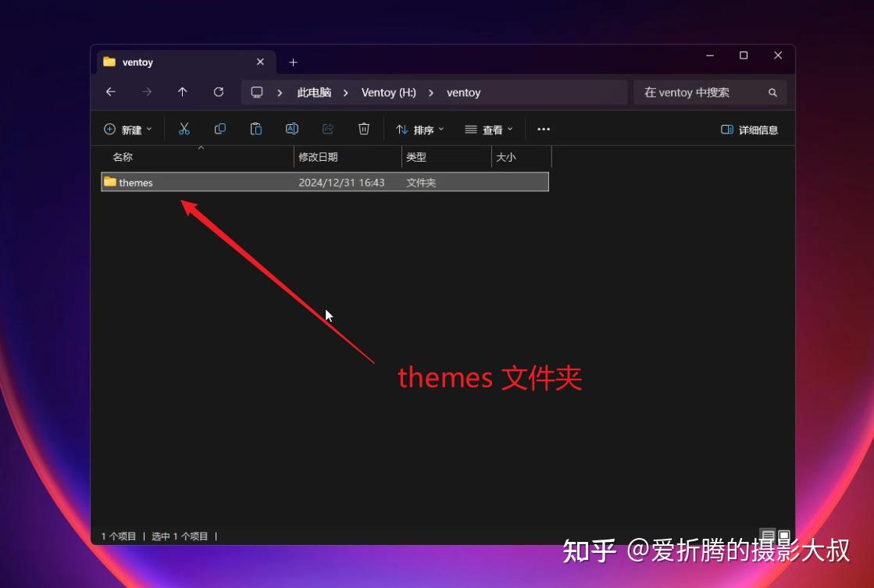Open a new tab with the plus button
The height and width of the screenshot is (588, 874).
293,61
